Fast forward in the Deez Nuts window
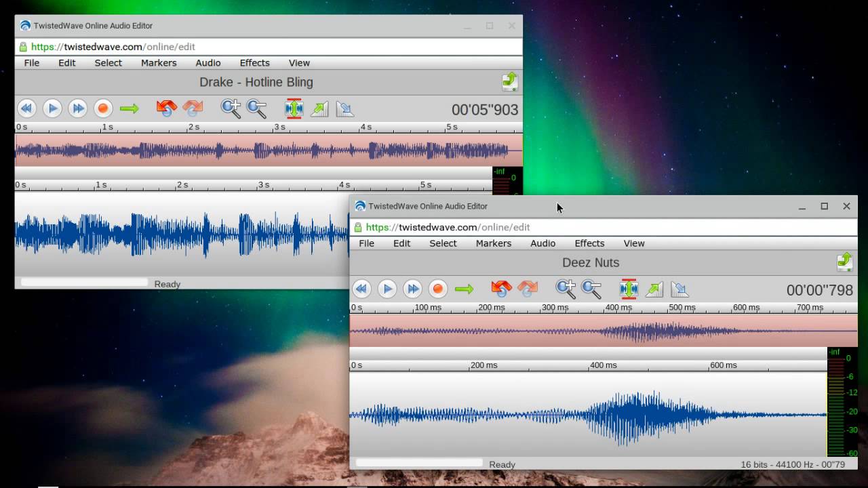868x488 pixels. tap(412, 289)
